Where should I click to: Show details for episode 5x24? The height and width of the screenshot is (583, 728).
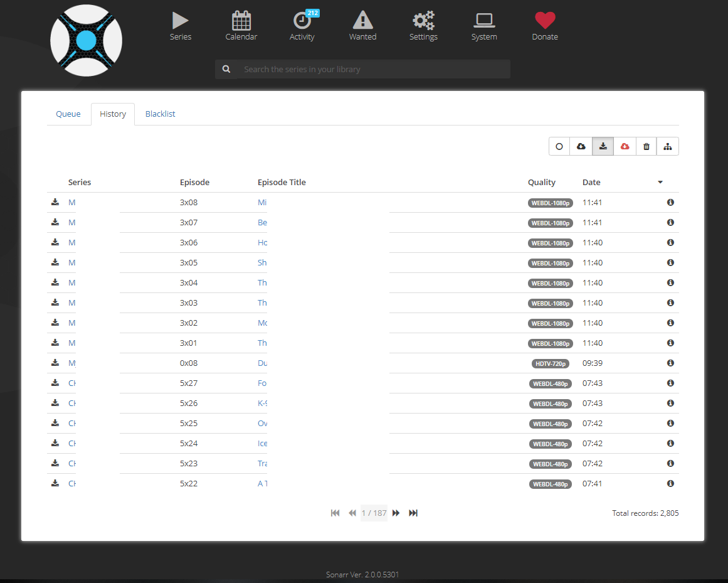pyautogui.click(x=670, y=443)
